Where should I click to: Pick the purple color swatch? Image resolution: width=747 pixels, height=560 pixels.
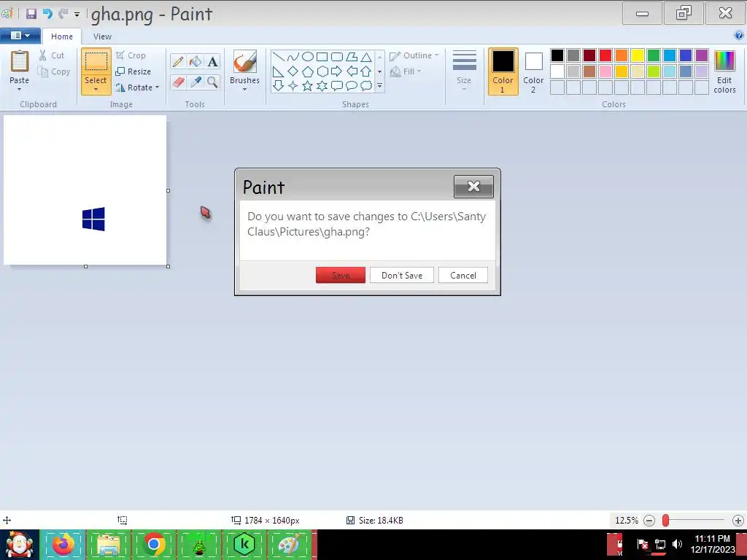pos(702,55)
